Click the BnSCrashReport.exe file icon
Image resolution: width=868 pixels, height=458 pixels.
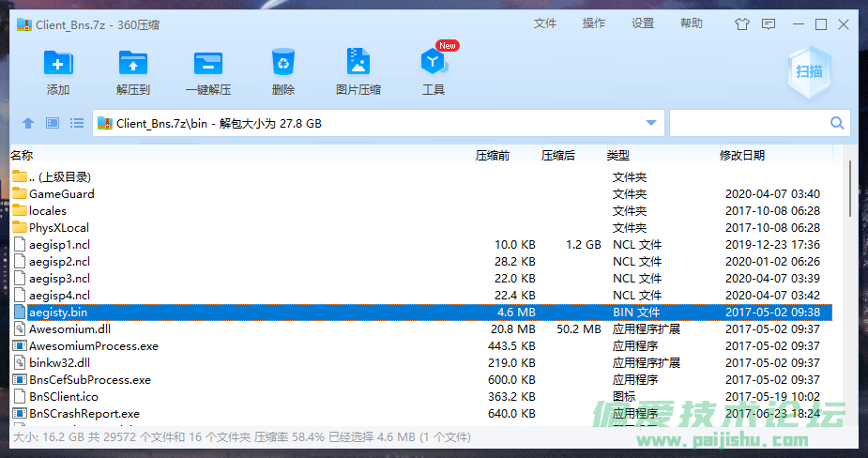(x=20, y=413)
